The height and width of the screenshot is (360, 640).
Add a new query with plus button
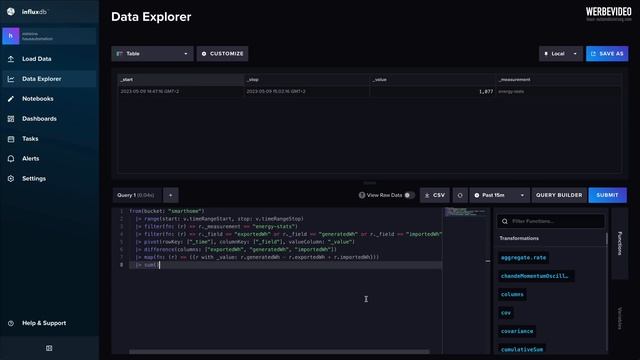pyautogui.click(x=171, y=195)
